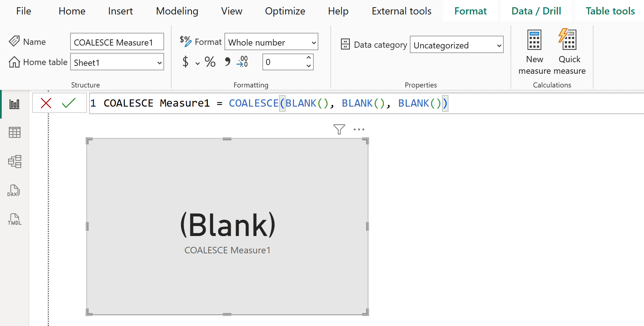Select the Report view icon

coord(14,104)
